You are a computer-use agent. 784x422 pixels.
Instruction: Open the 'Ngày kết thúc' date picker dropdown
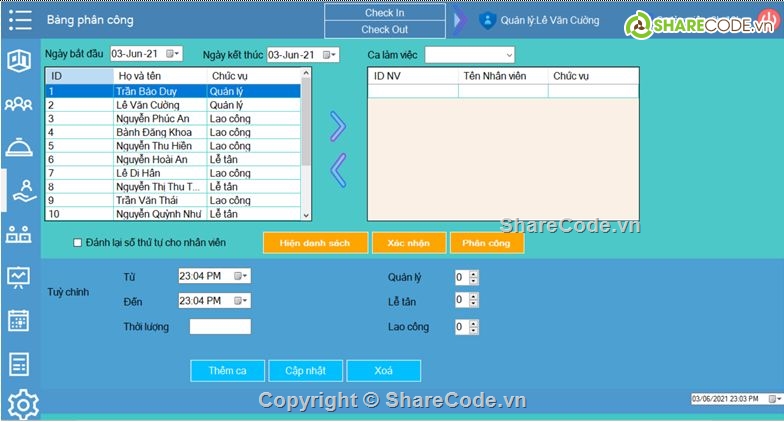point(330,54)
